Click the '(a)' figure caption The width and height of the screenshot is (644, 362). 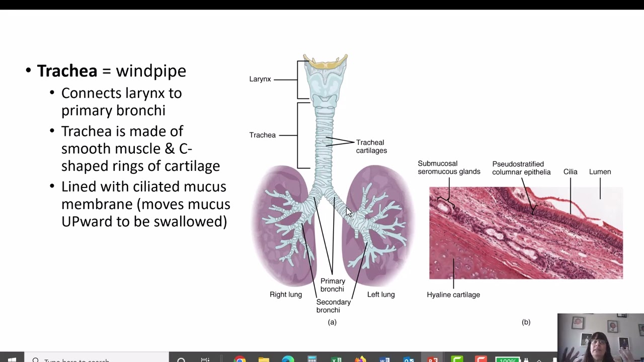point(332,322)
